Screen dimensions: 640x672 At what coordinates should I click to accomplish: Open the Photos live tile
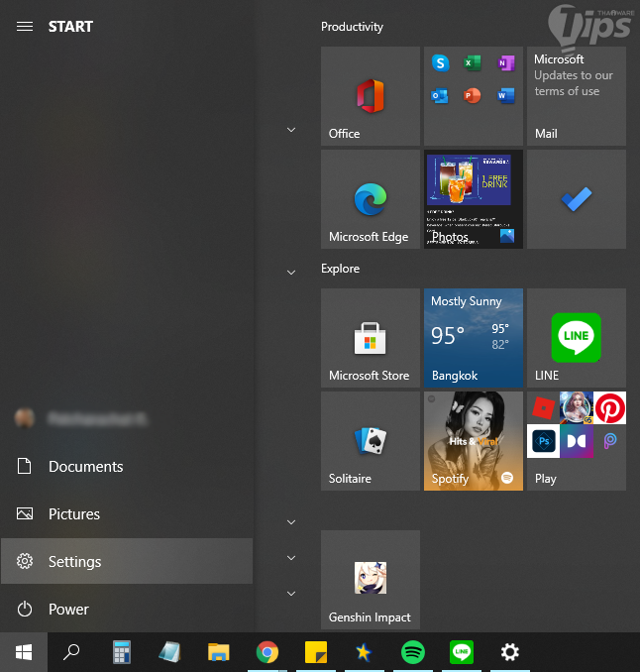tap(474, 199)
